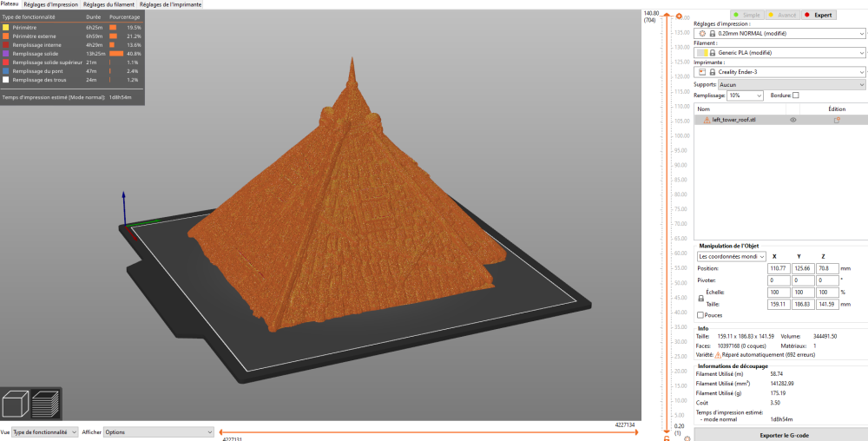868x441 pixels.
Task: Click the Nom column header
Action: pos(703,109)
